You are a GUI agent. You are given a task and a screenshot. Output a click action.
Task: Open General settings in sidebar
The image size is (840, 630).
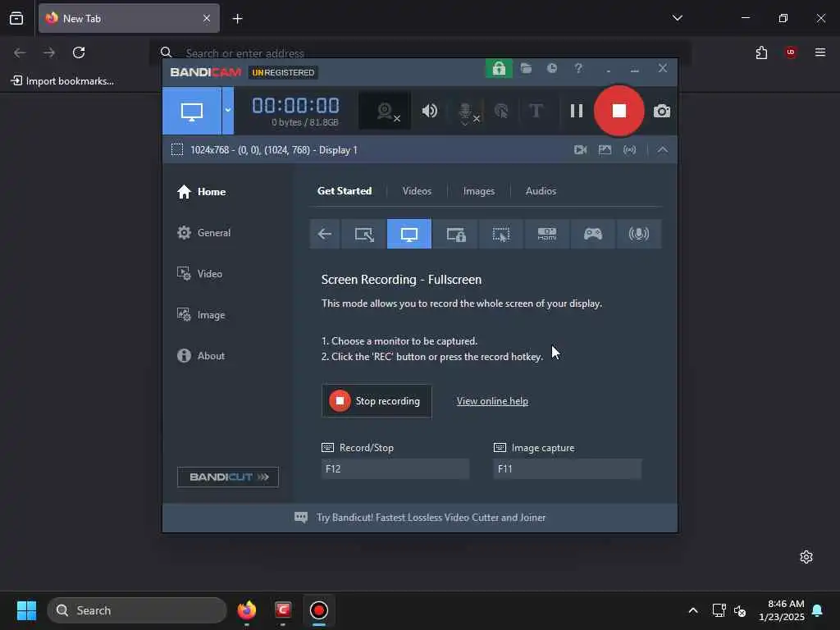tap(203, 232)
